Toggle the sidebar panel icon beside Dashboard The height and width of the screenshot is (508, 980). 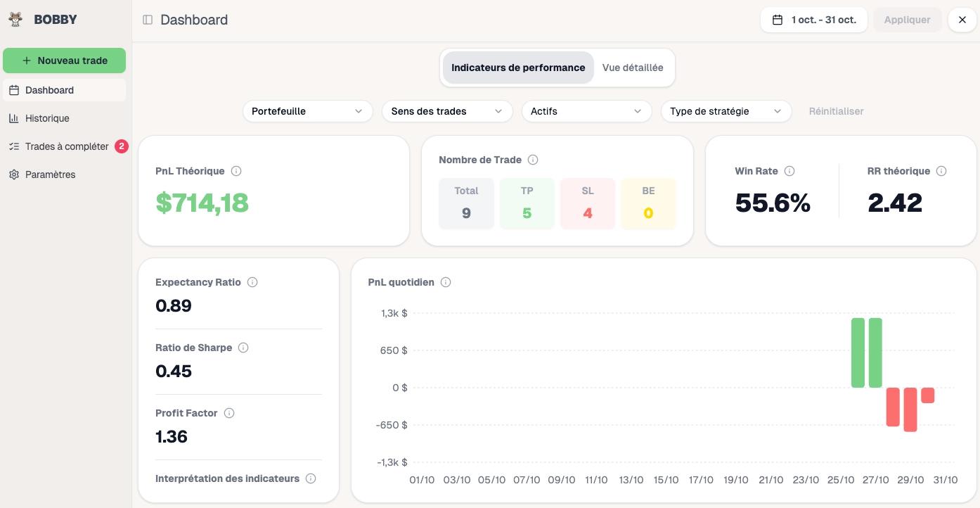[x=148, y=20]
